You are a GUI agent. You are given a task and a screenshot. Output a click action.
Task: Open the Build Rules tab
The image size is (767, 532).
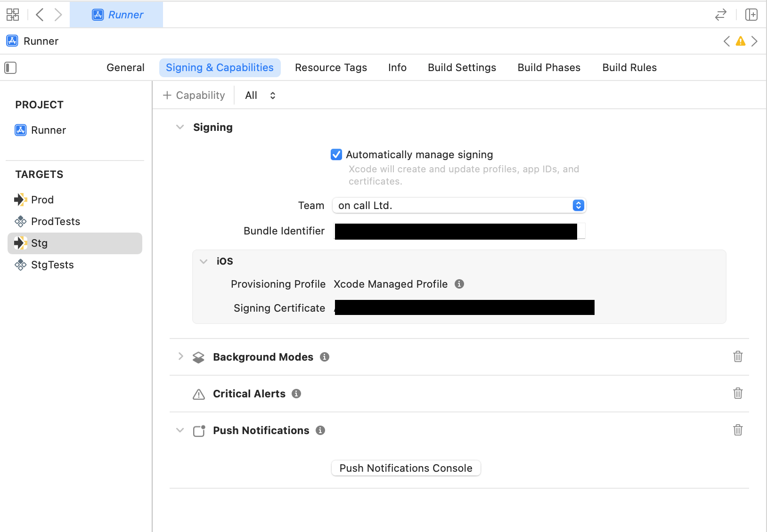629,68
